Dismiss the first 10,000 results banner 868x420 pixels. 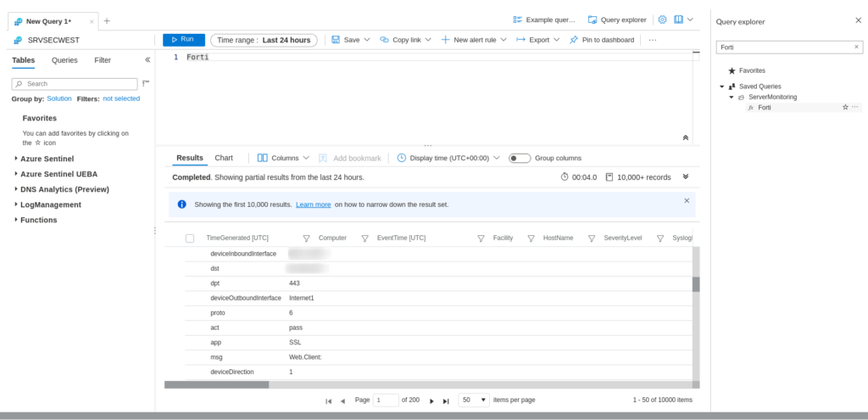coord(687,200)
